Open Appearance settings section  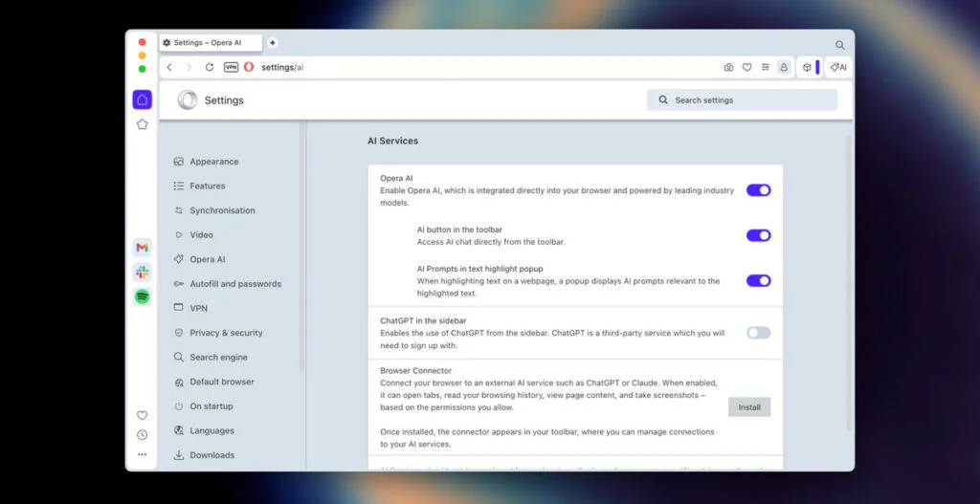(x=207, y=161)
